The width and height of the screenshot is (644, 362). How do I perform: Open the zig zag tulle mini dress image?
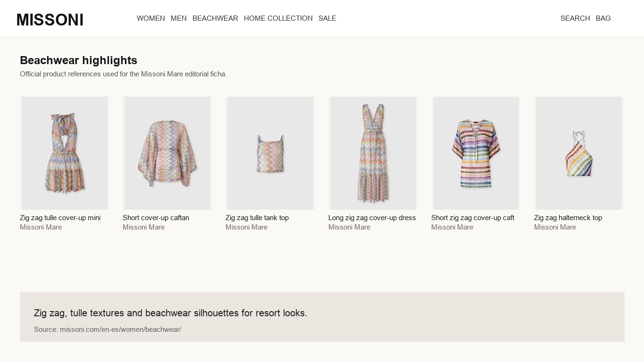(x=65, y=153)
